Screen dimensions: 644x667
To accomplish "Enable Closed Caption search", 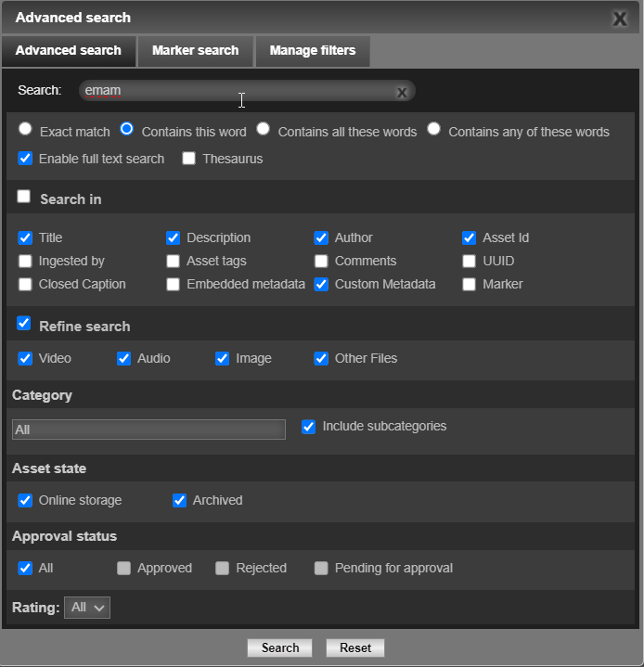I will [x=25, y=284].
